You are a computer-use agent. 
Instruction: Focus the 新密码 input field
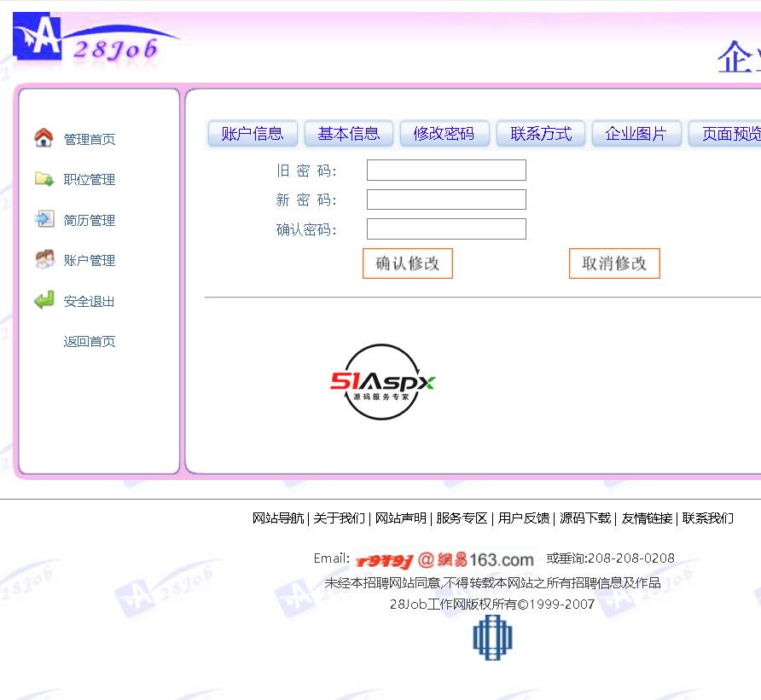[x=446, y=200]
